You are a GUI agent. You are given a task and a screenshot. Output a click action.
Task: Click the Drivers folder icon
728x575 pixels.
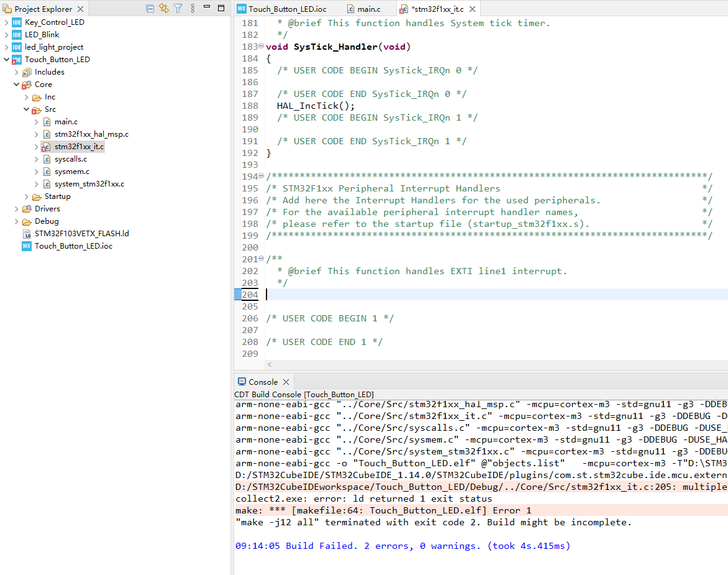click(x=27, y=209)
